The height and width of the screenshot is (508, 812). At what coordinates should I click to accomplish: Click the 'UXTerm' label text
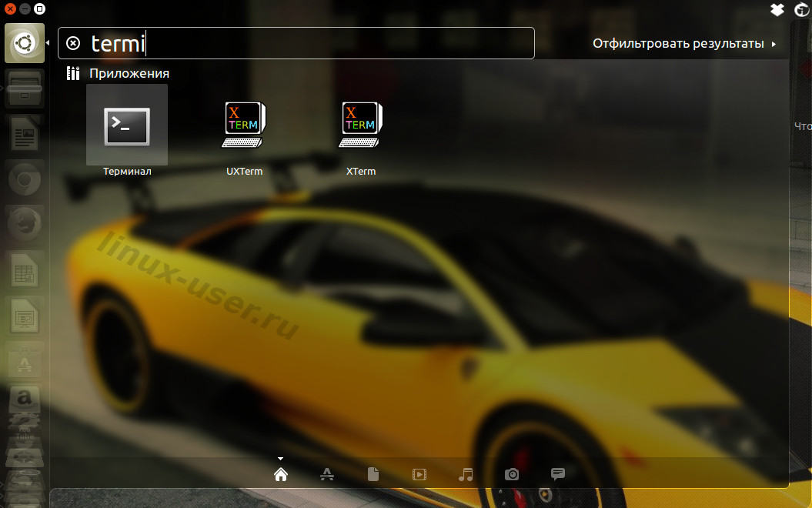pyautogui.click(x=245, y=172)
